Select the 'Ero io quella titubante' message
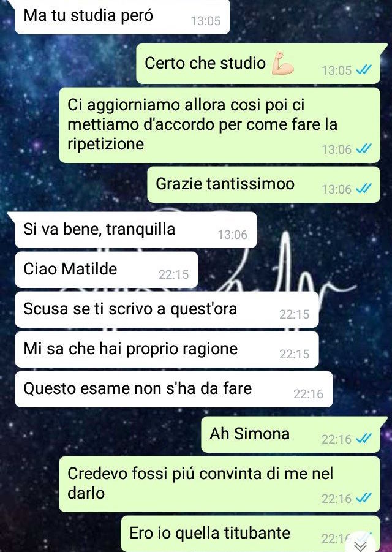The image size is (392, 552). [x=251, y=534]
